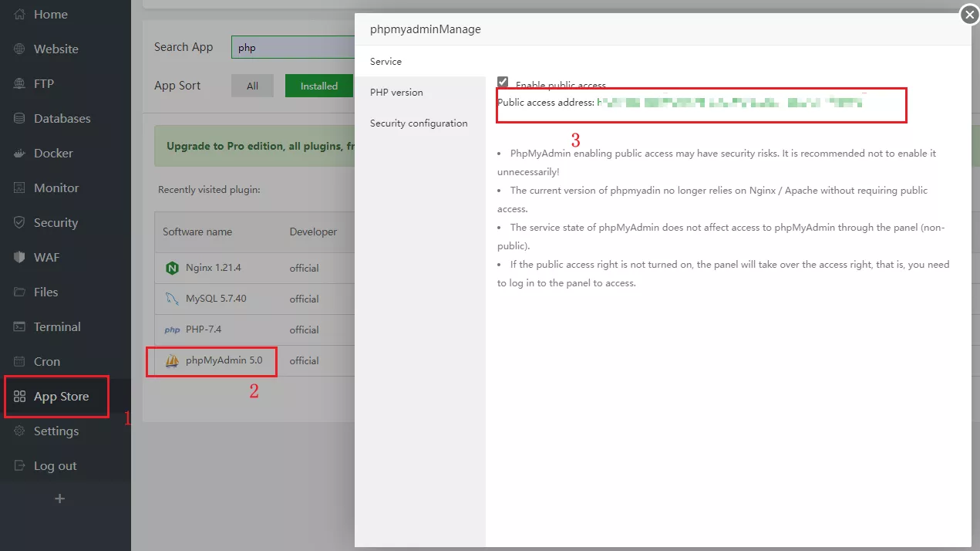980x551 pixels.
Task: Click the Terminal console icon
Action: click(x=20, y=327)
